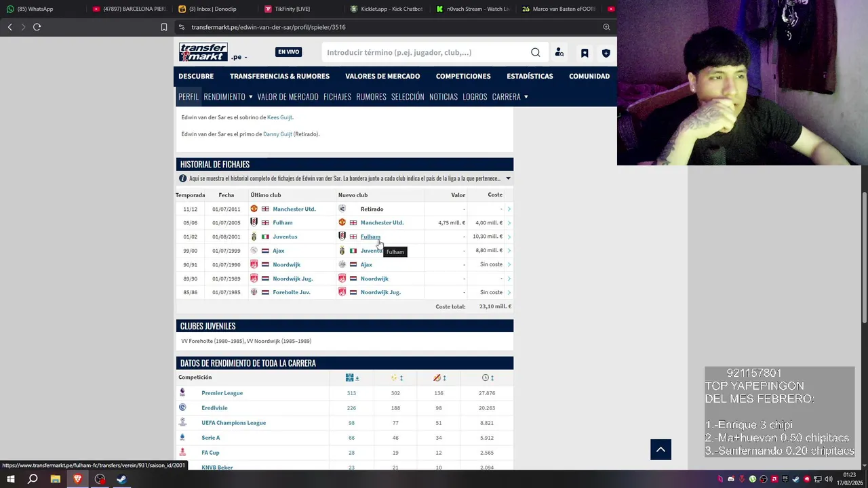Click the browser vertical scrollbar
The width and height of the screenshot is (868, 488).
865,258
